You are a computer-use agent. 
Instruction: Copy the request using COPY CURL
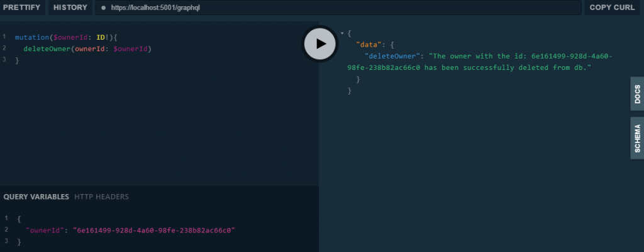click(x=612, y=8)
